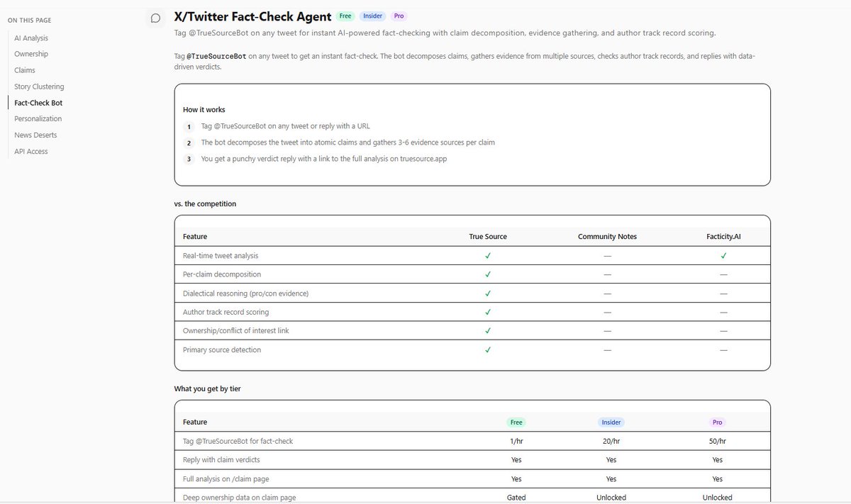
Task: Click 'Primary source detection' row label
Action: 222,349
